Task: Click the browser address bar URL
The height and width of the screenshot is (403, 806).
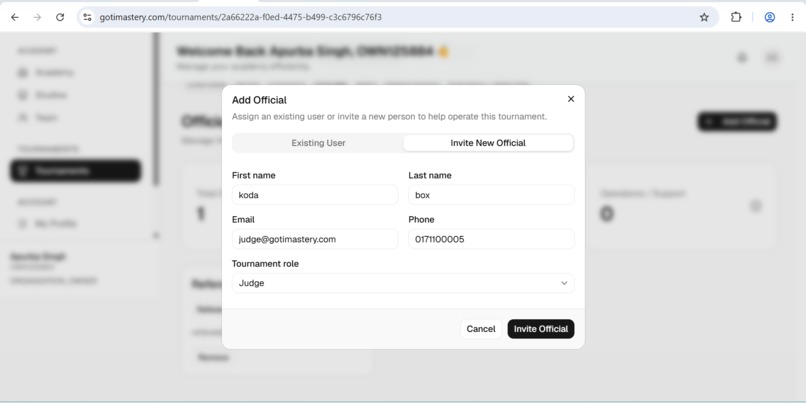Action: point(241,17)
